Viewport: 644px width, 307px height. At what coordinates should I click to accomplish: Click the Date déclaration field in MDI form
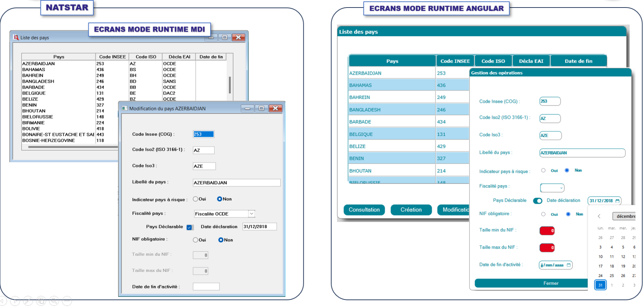point(260,227)
